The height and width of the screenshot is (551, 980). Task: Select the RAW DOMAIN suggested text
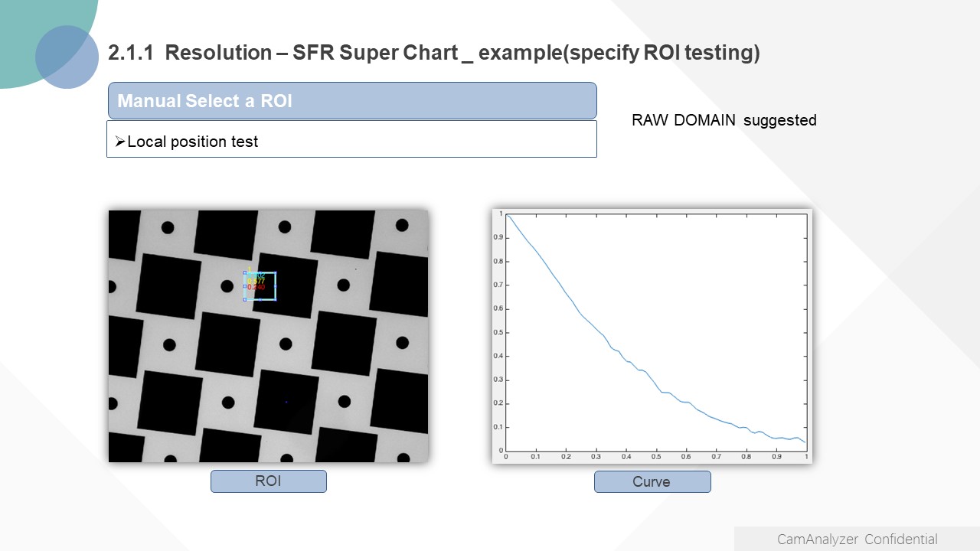[724, 120]
